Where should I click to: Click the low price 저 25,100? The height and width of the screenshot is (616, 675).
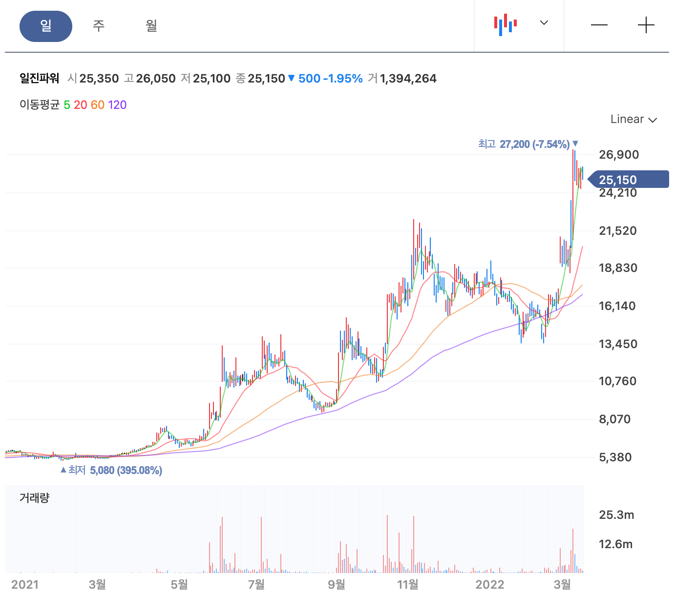206,79
